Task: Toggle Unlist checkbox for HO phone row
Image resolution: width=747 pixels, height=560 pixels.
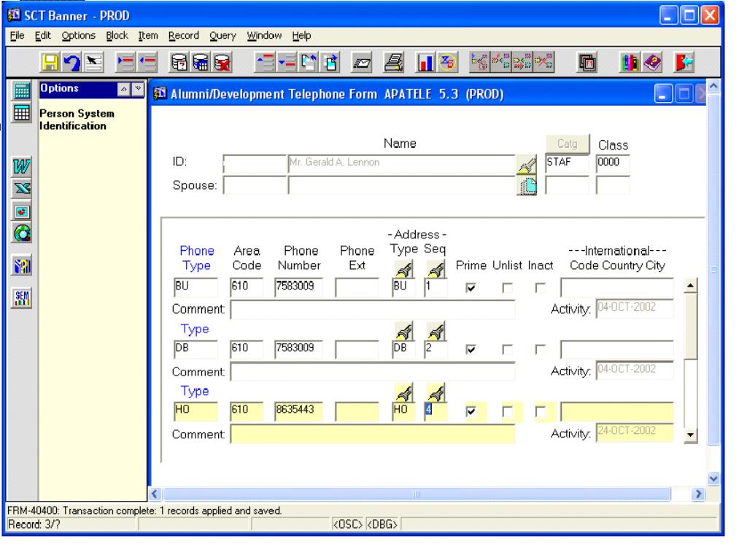Action: (508, 411)
